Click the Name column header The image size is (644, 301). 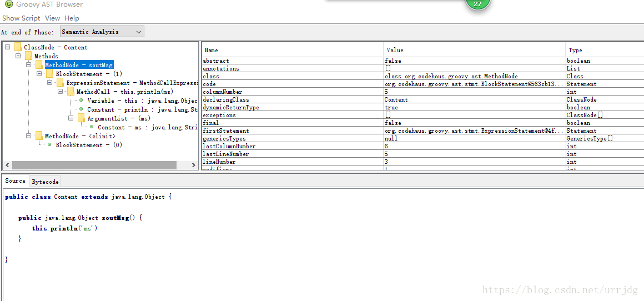[293, 50]
